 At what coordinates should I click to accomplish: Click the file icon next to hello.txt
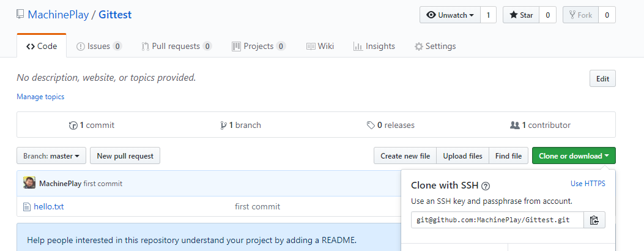point(27,207)
